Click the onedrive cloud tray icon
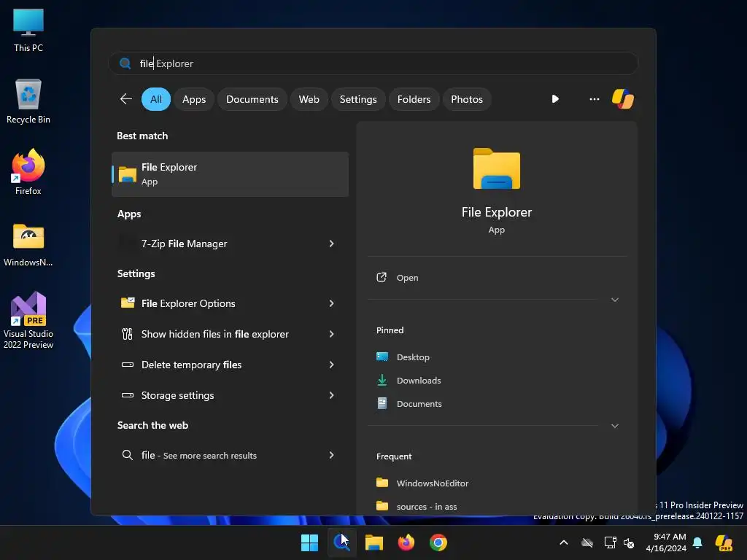The image size is (747, 560). 587,542
